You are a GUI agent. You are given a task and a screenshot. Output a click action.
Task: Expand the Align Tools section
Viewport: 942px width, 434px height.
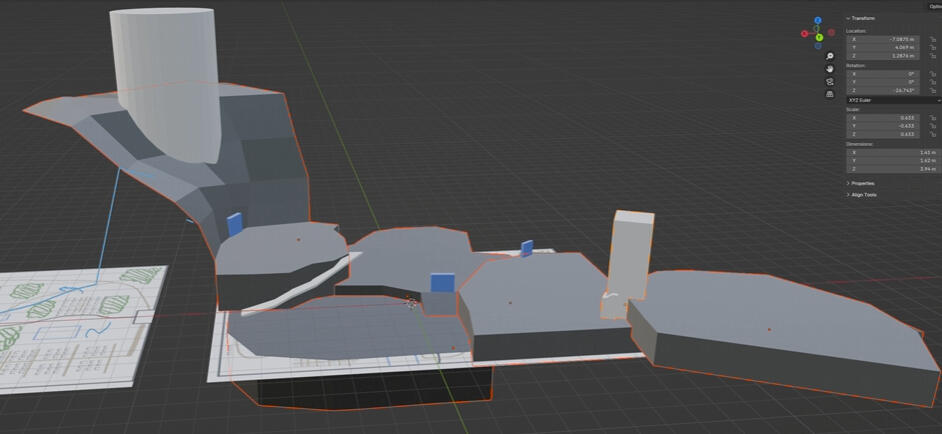(864, 194)
